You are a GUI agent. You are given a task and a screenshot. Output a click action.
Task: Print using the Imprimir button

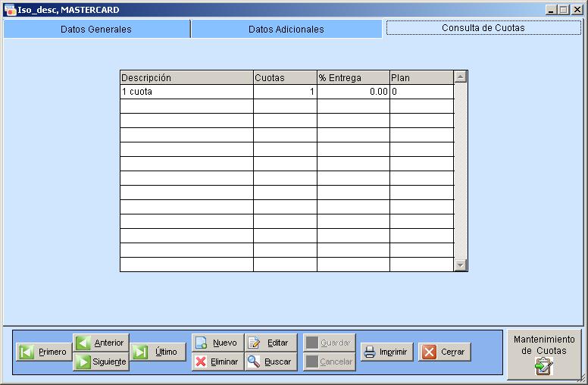[x=386, y=352]
